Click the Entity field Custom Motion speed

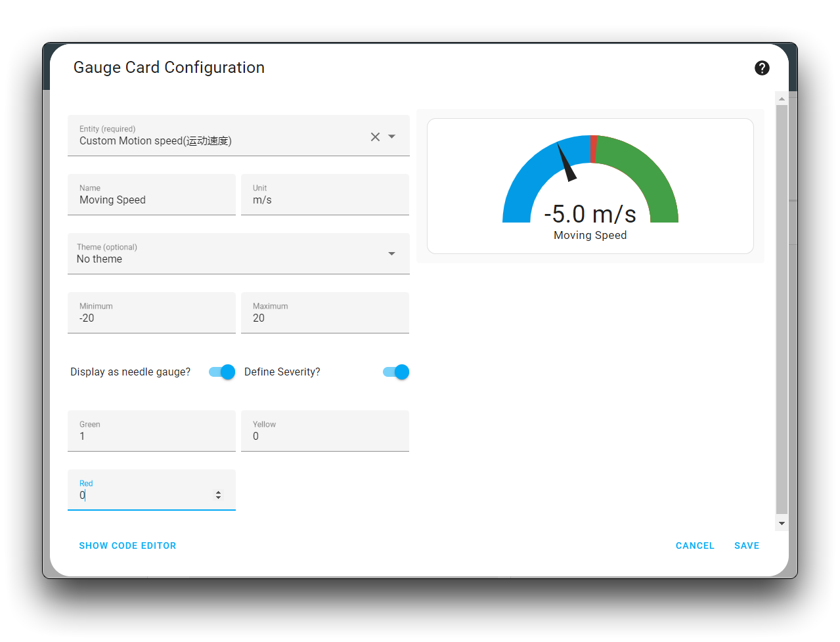(238, 135)
